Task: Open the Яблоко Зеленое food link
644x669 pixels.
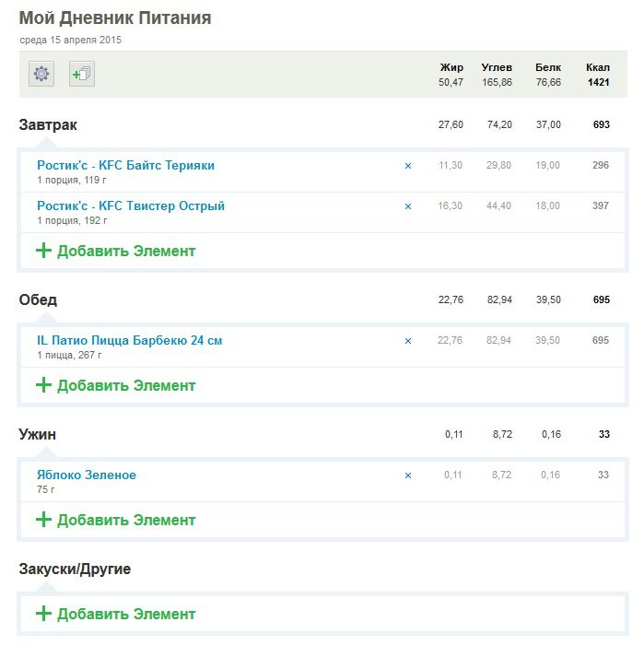Action: 87,475
